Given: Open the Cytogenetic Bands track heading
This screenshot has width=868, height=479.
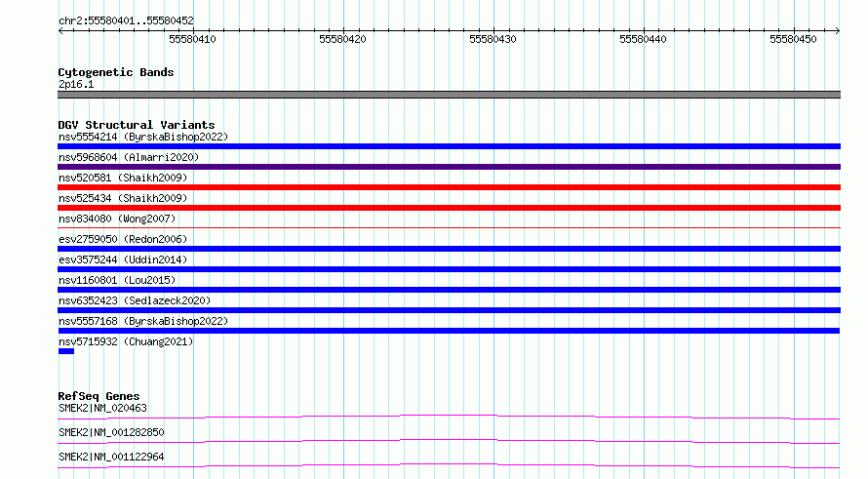Looking at the screenshot, I should pyautogui.click(x=116, y=72).
